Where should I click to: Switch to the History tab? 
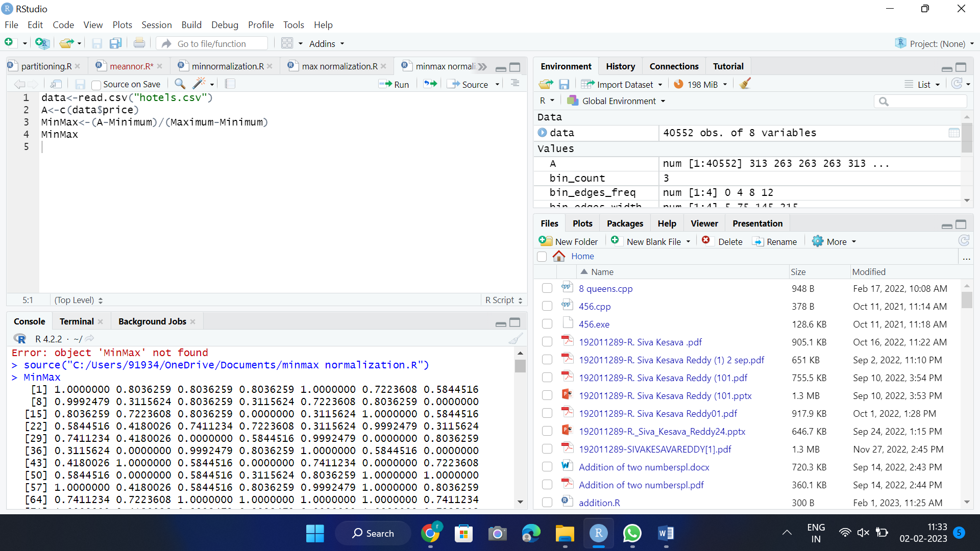(620, 66)
